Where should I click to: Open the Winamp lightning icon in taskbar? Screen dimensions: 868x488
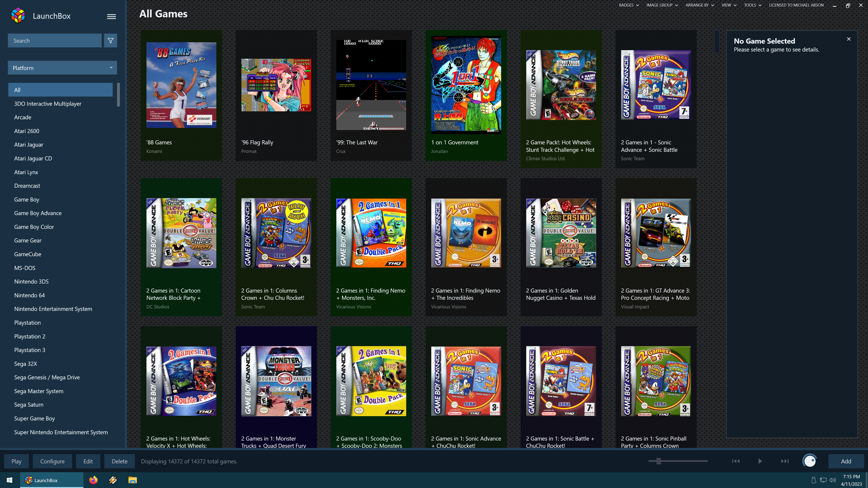113,480
